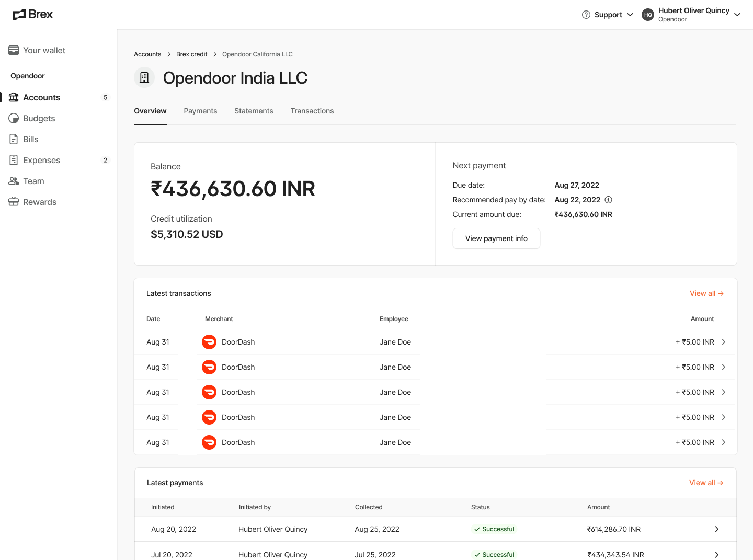Open Bills in the sidebar

(59, 139)
